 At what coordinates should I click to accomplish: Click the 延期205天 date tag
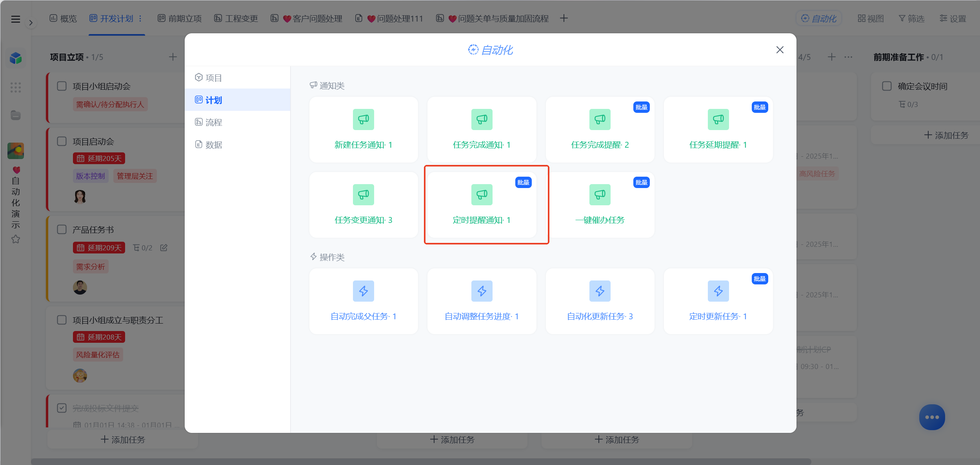point(99,158)
